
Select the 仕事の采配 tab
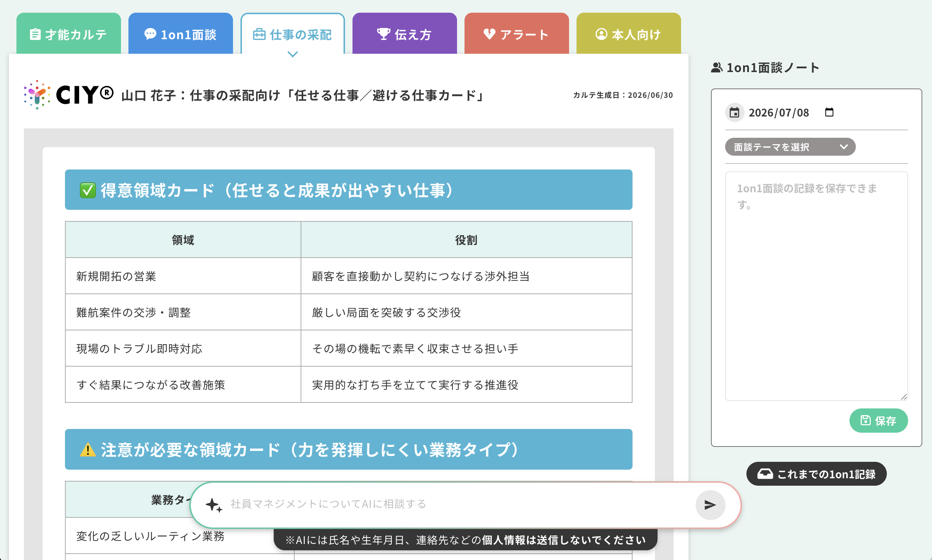(292, 34)
